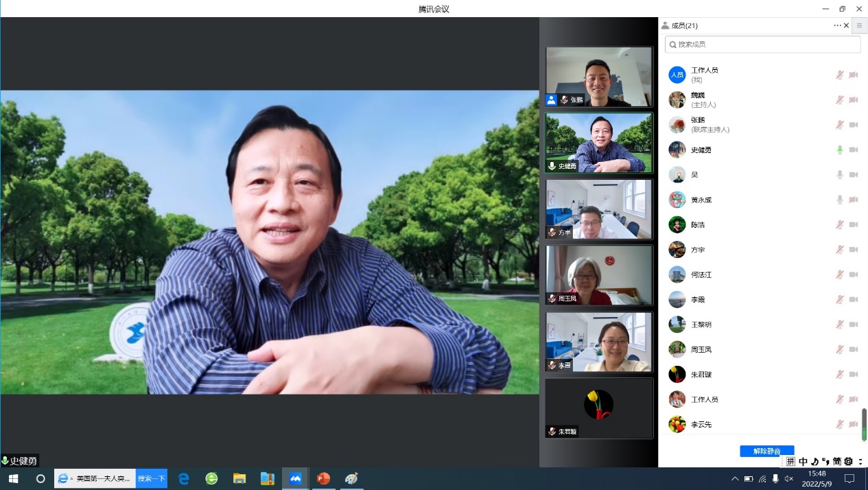Open PowerPoint from the taskbar
Viewport: 868px width, 490px height.
tap(323, 478)
